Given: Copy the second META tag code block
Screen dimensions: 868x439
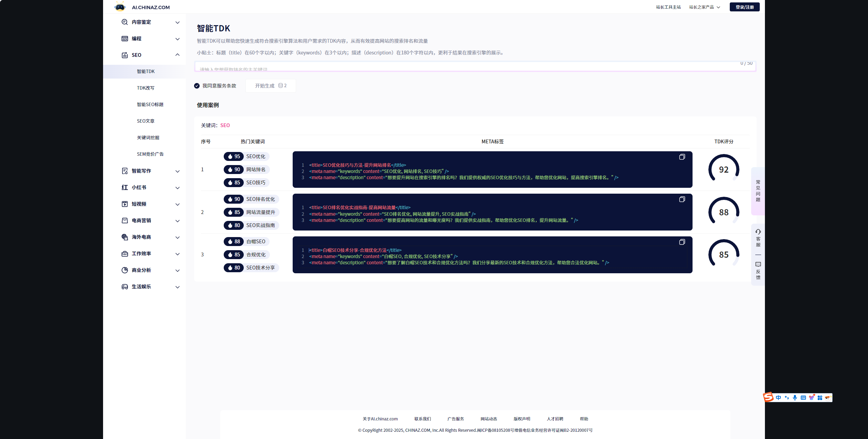Looking at the screenshot, I should pos(682,199).
